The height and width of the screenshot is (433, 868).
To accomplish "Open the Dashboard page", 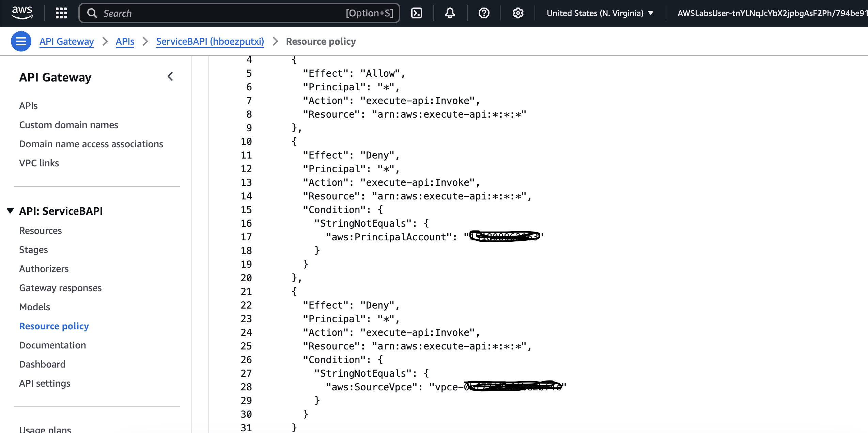I will coord(42,364).
